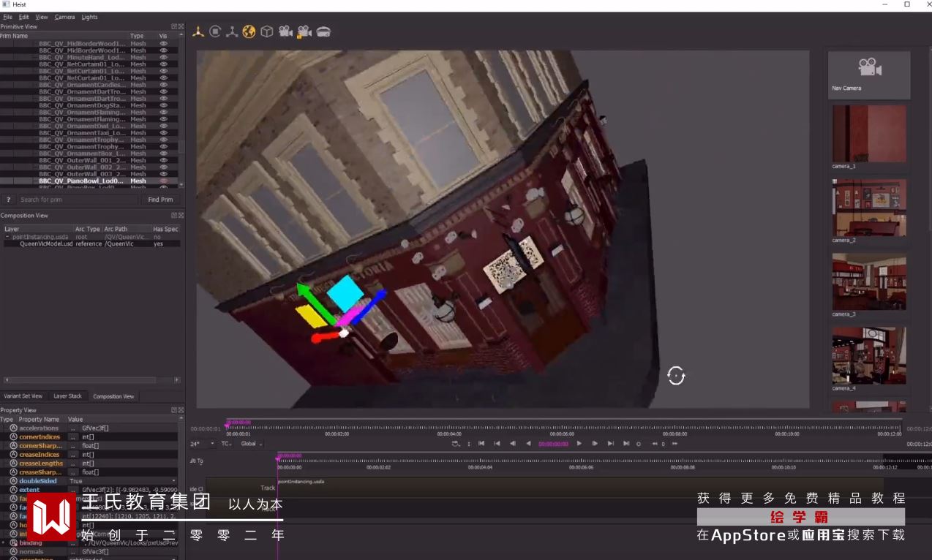This screenshot has width=932, height=560.
Task: Click the VR headset icon
Action: tap(323, 31)
